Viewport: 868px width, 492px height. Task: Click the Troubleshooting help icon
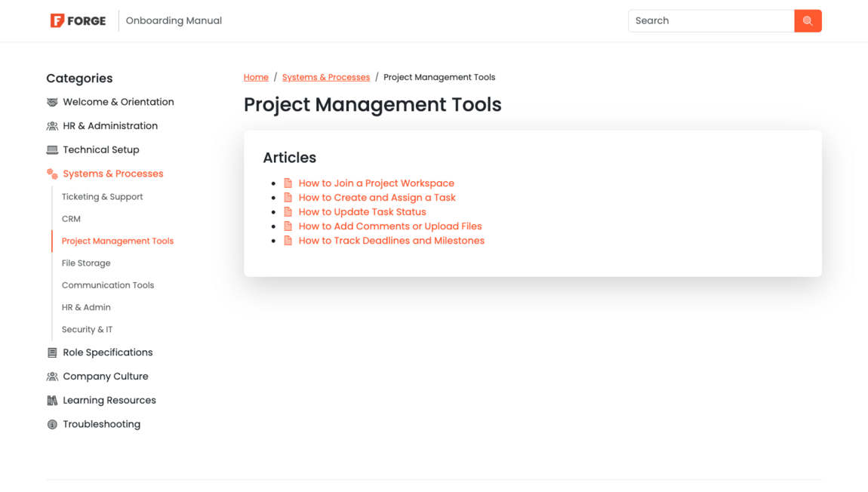coord(51,424)
